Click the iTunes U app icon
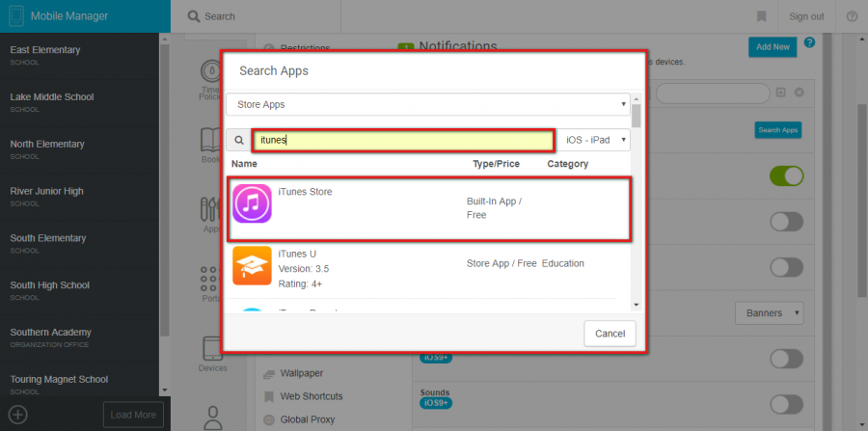The height and width of the screenshot is (431, 868). coord(252,265)
